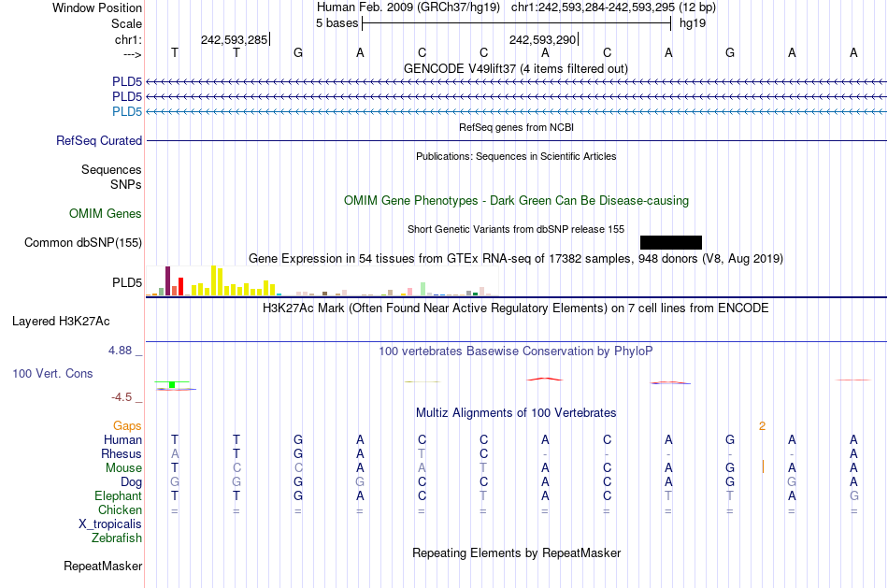Click the '242,593,285' coordinate marker
Screen dimensions: 888x588
coord(234,39)
